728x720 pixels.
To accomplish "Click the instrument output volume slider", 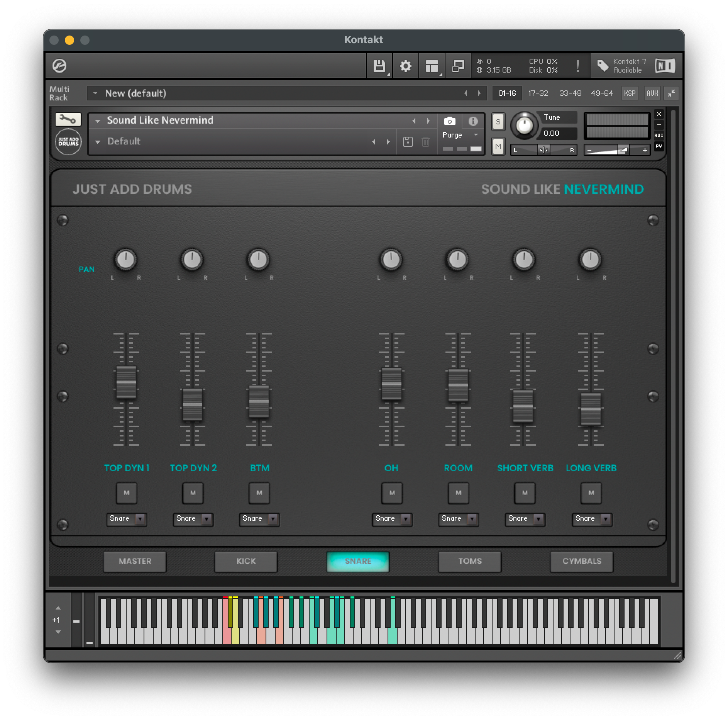I will click(617, 150).
